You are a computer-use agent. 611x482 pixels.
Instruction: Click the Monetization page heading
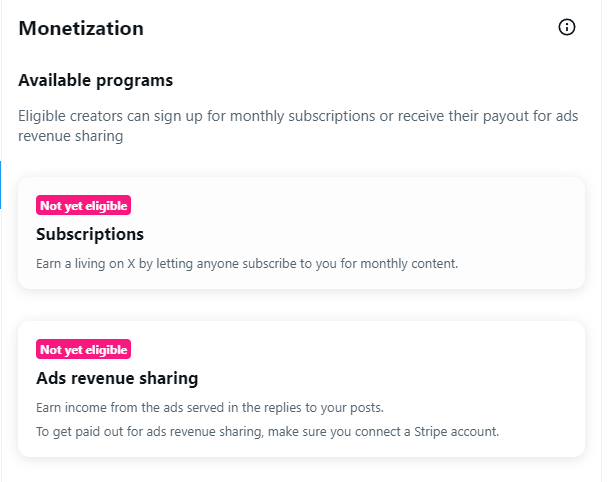81,28
